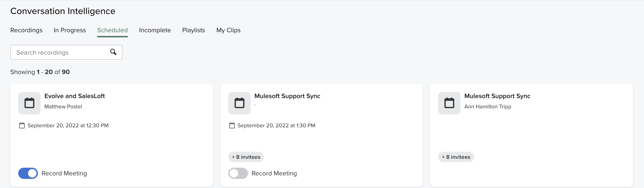Click the organizer name Matthew Postel
Screen dimensions: 644x188
[63, 106]
